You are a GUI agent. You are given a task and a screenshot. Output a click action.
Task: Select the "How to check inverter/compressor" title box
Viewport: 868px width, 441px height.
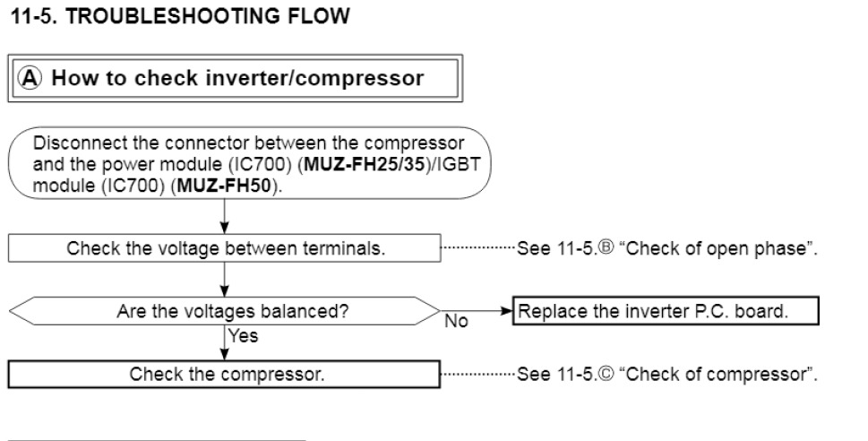tap(234, 78)
